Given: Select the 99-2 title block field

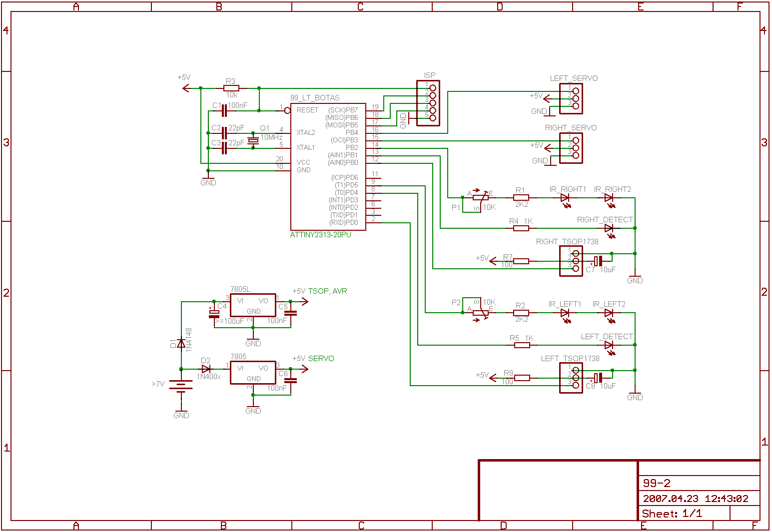Looking at the screenshot, I should coord(699,483).
